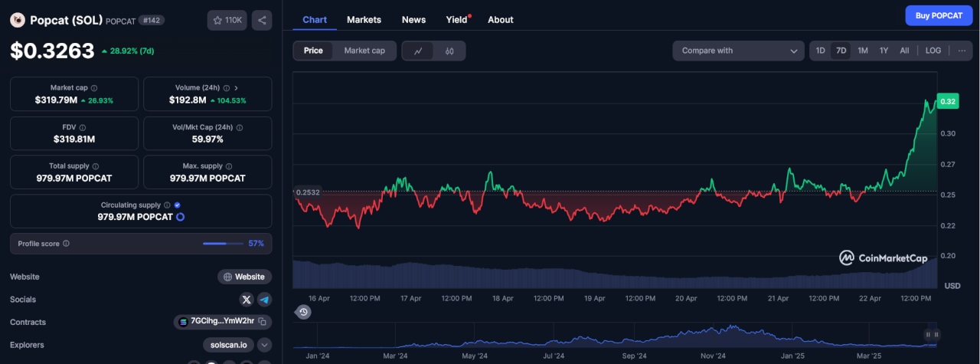Add Popcat to watchlist via star
This screenshot has height=364, width=980.
click(x=227, y=21)
